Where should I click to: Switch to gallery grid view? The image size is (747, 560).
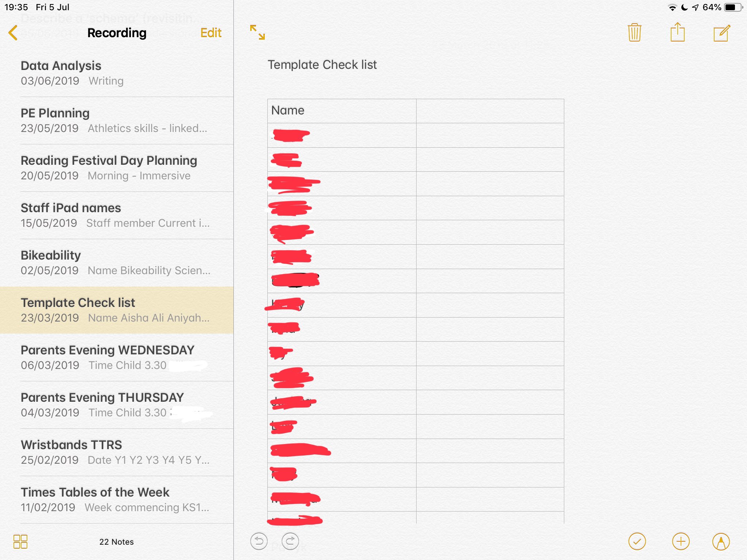click(x=20, y=542)
